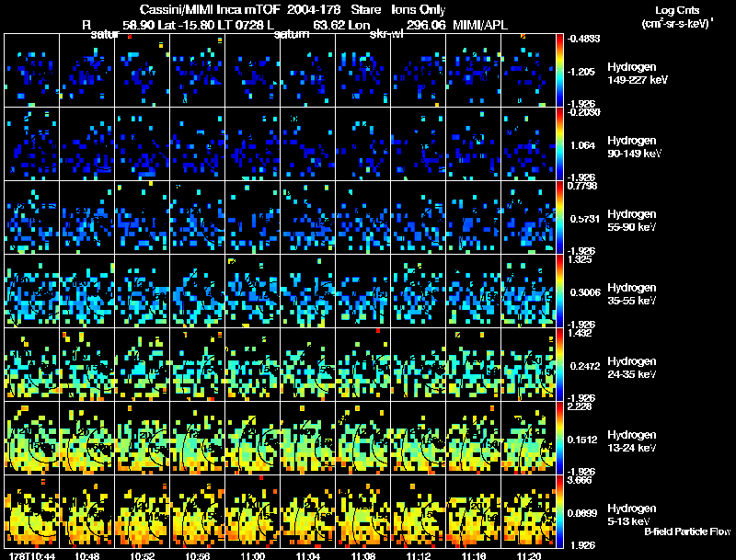The width and height of the screenshot is (736, 560).
Task: Click the 'Hydrogen 5-13 keV' row label
Action: point(632,515)
